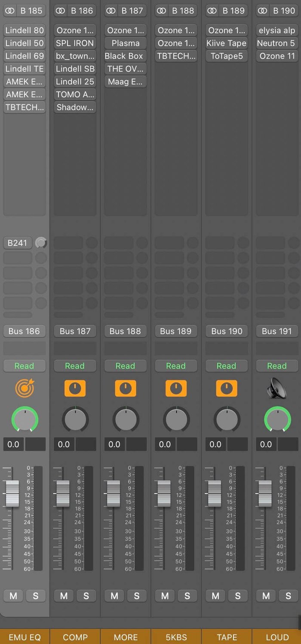Select the EMU EQ channel name
Image resolution: width=301 pixels, height=644 pixels.
pyautogui.click(x=25, y=637)
